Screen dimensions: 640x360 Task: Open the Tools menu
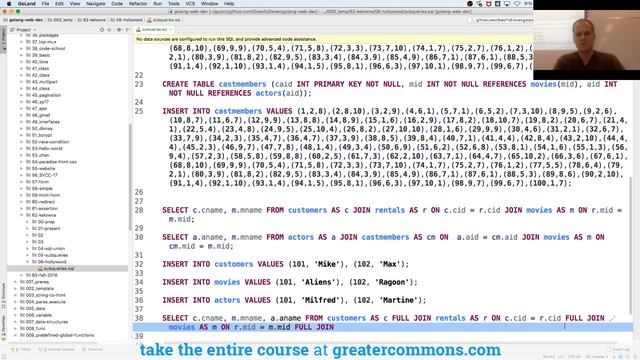tap(174, 4)
